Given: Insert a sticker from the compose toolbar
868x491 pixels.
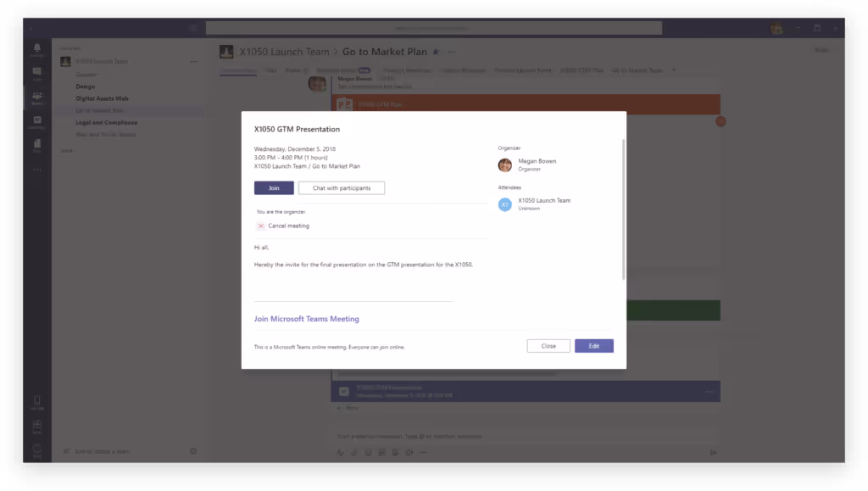Looking at the screenshot, I should (x=396, y=452).
